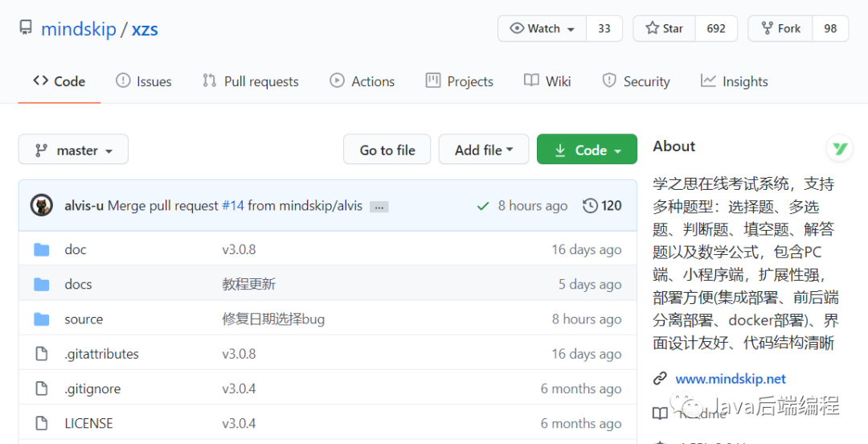The height and width of the screenshot is (444, 868).
Task: Open the docs folder
Action: [78, 285]
